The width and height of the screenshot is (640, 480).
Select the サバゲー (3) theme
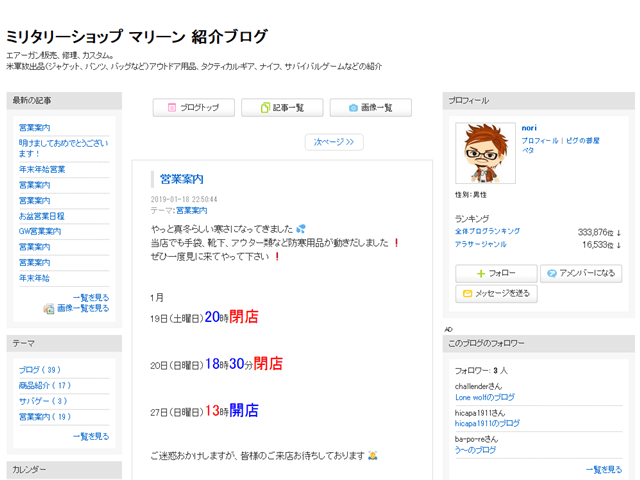click(x=43, y=401)
